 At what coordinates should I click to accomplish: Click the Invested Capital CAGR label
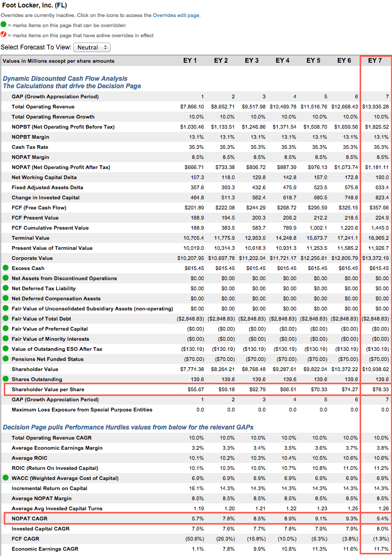pos(41,529)
